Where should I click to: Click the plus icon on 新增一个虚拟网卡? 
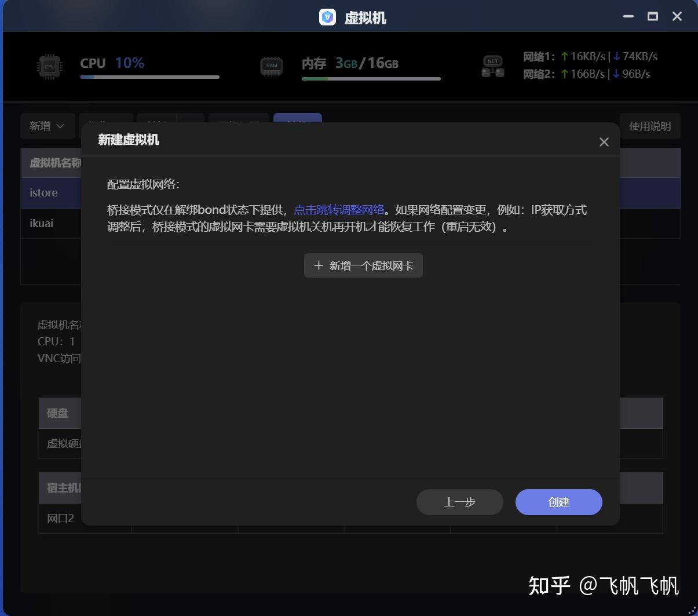(x=318, y=265)
